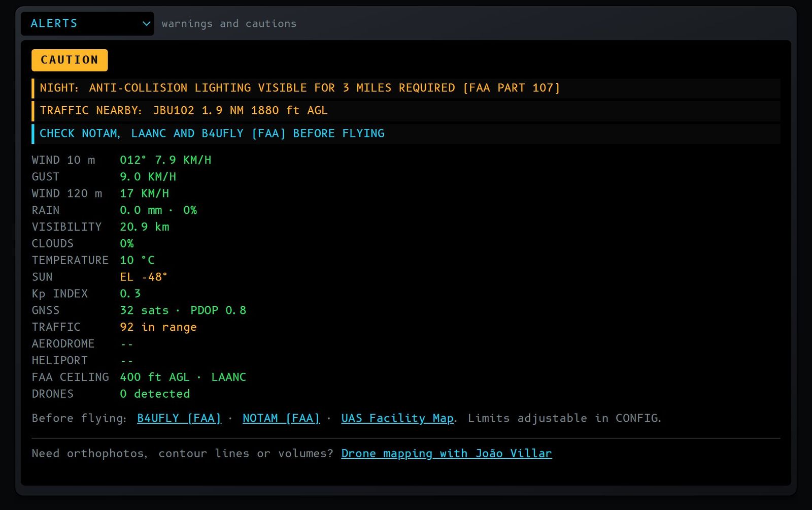This screenshot has height=510, width=812.
Task: Click the SUN value EL -48°
Action: point(144,277)
